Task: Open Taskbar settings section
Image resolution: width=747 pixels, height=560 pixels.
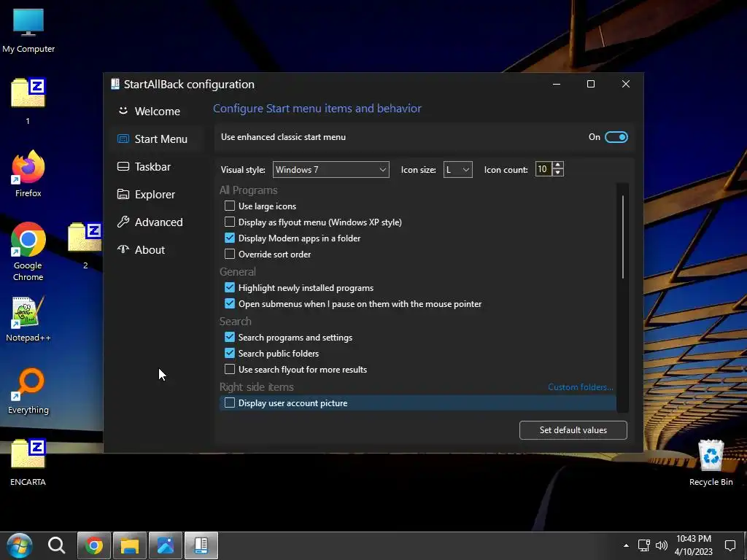Action: pos(158,167)
